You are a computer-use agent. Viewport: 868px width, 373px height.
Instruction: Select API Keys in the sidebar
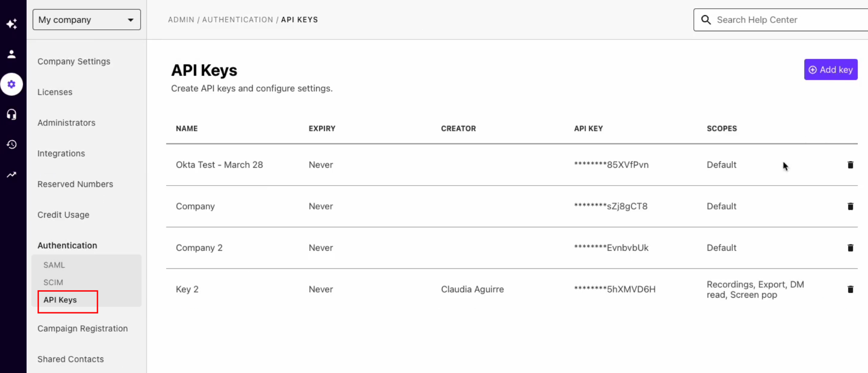(60, 300)
